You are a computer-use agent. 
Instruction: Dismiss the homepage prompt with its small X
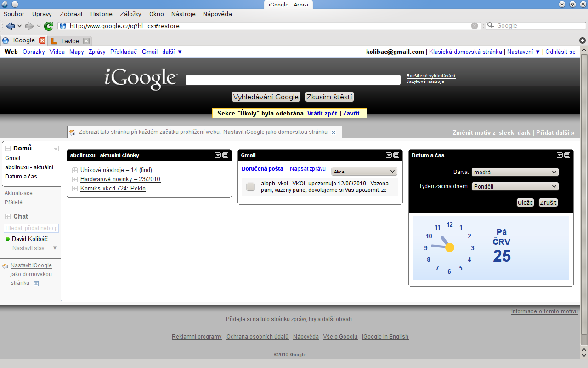[334, 132]
